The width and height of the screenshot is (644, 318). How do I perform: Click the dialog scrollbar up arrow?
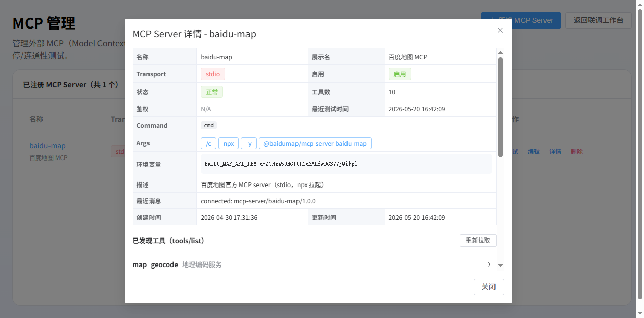(500, 52)
